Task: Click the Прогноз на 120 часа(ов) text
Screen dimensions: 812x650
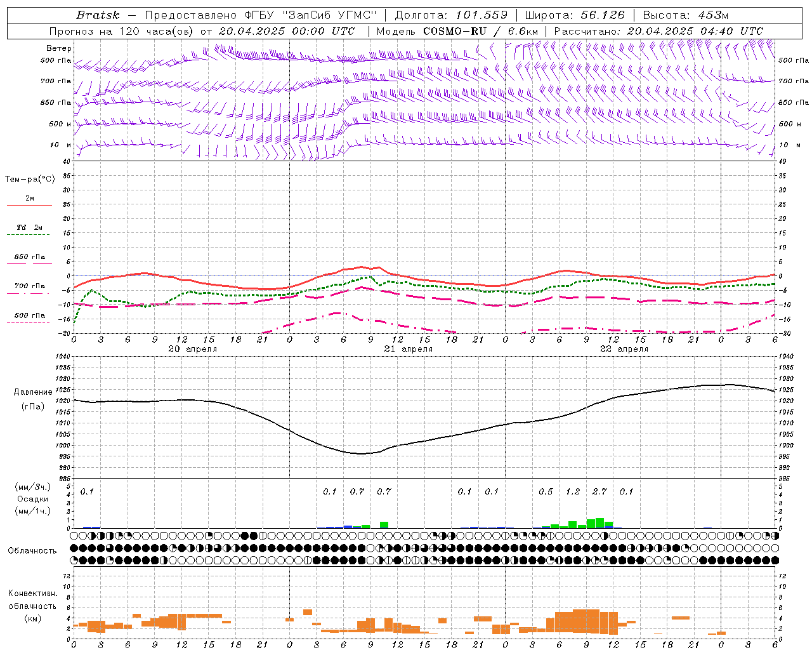Action: (122, 31)
